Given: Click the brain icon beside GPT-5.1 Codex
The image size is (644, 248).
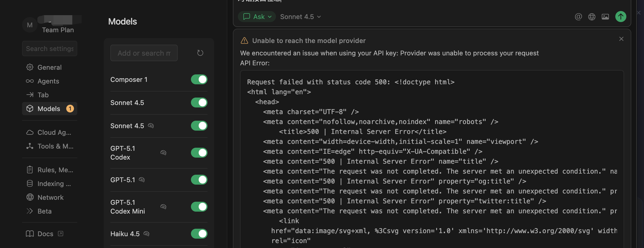Looking at the screenshot, I should click(x=163, y=153).
